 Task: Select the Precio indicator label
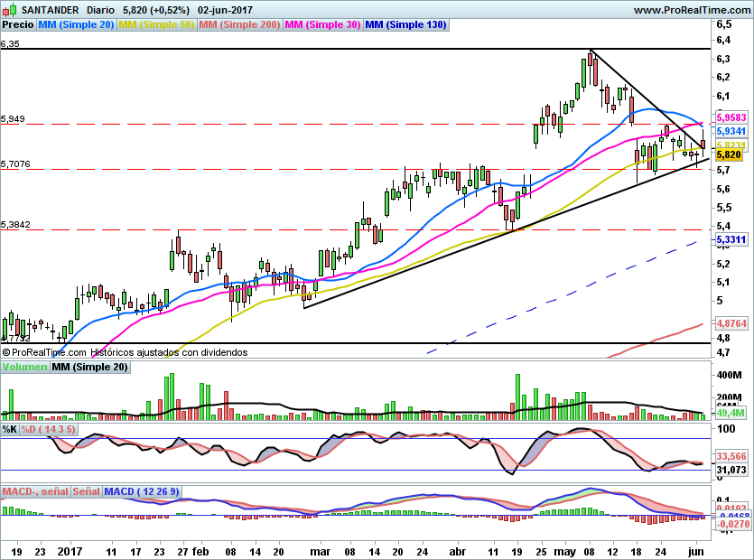(x=18, y=25)
